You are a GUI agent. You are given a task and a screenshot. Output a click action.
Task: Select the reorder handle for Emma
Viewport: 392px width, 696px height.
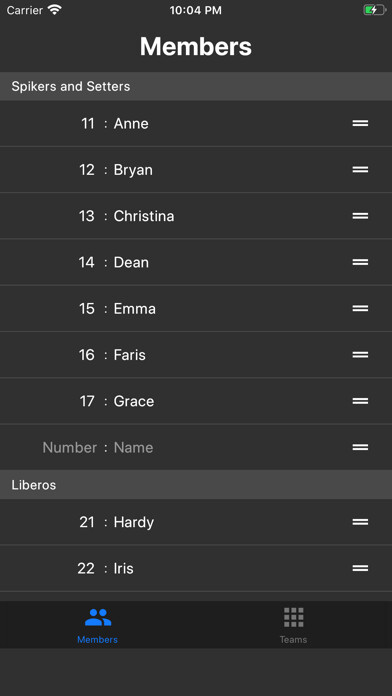point(360,308)
